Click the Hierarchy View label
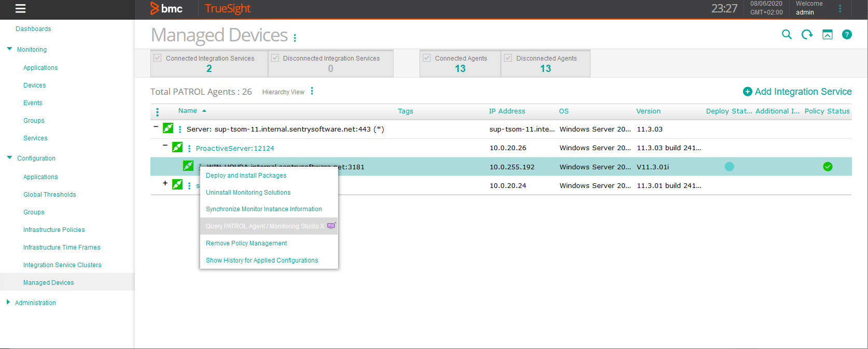Viewport: 868px width, 349px height. coord(283,92)
